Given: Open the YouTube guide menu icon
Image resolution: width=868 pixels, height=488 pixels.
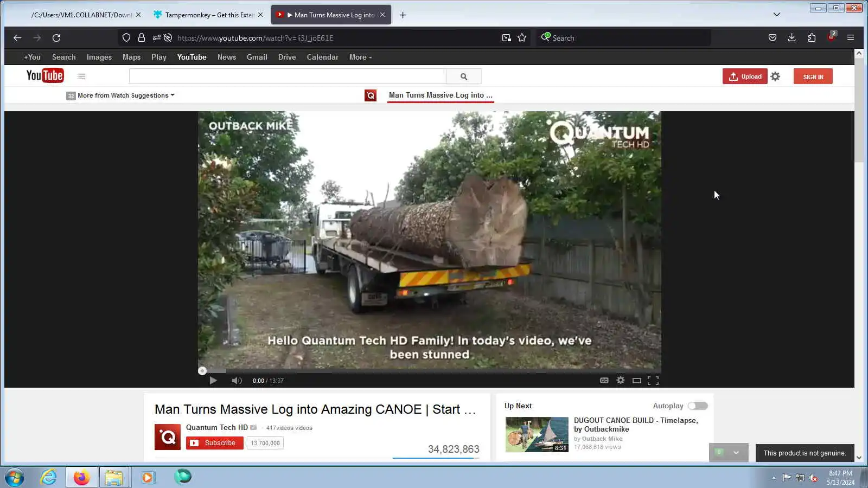Looking at the screenshot, I should click(x=81, y=76).
